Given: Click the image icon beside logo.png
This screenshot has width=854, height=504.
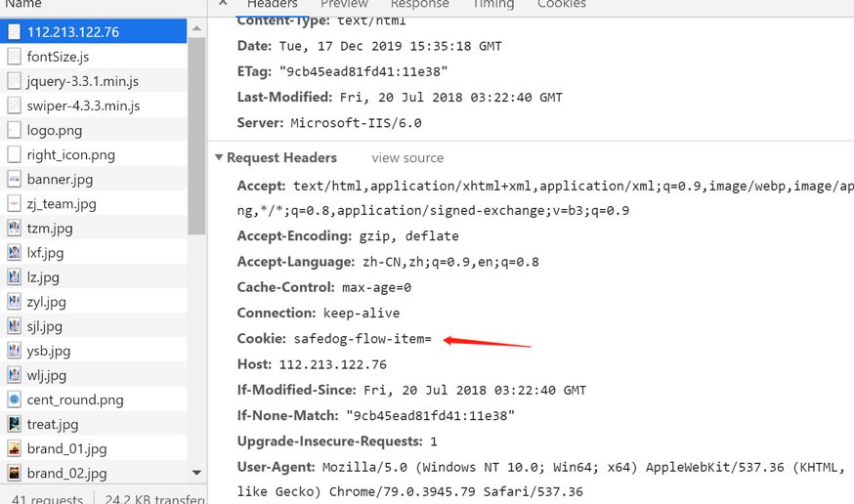Looking at the screenshot, I should click(14, 130).
